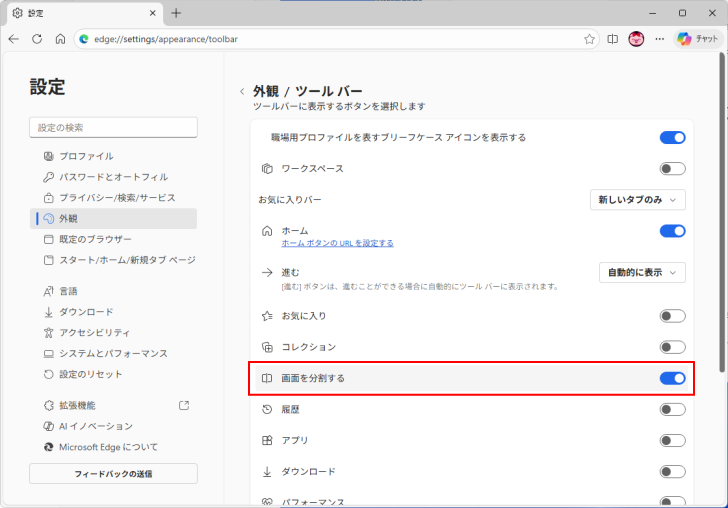Go to プライバシー/検索/サービス settings
Viewport: 728px width, 508px height.
click(117, 198)
